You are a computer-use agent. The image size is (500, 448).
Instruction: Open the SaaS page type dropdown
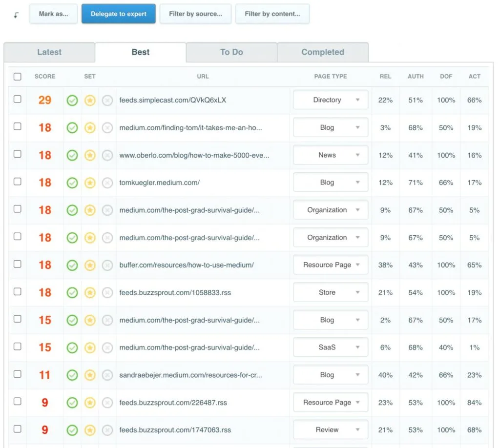(331, 347)
